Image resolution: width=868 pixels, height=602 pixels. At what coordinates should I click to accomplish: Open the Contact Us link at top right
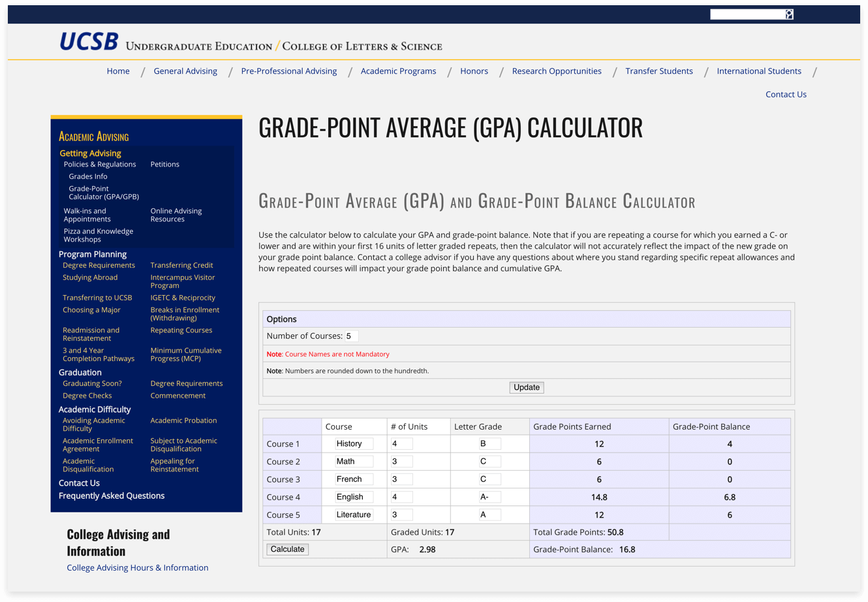pos(786,94)
